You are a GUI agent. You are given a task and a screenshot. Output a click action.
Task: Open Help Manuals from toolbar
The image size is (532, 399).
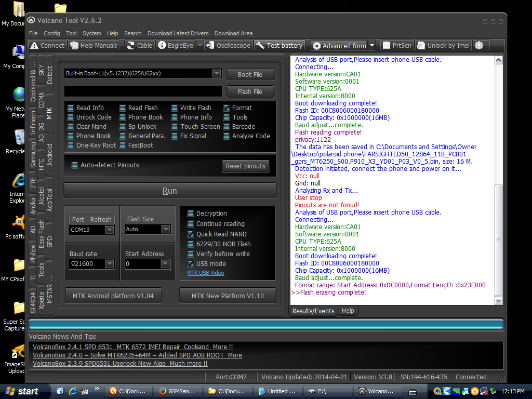pyautogui.click(x=94, y=46)
